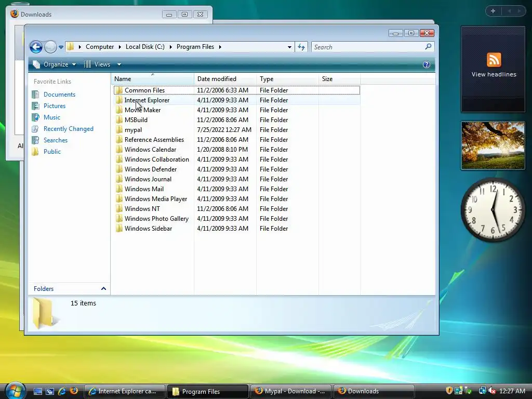This screenshot has width=532, height=399.
Task: Select the Windows Defender folder icon
Action: [119, 169]
